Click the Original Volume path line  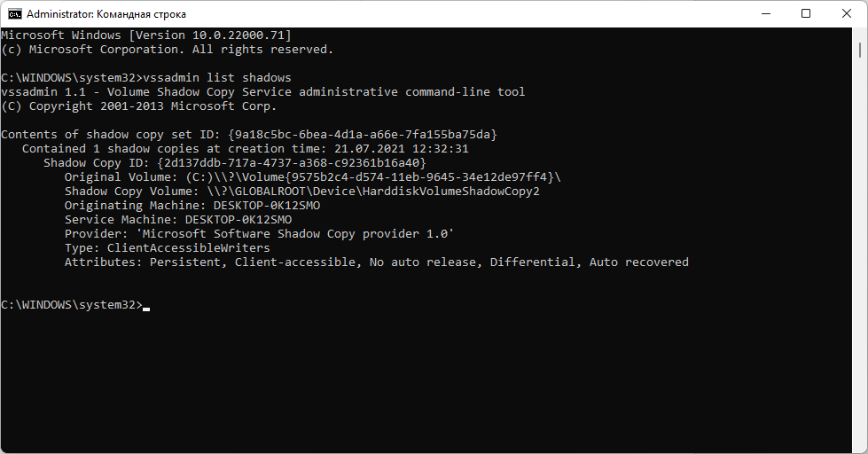pyautogui.click(x=312, y=177)
